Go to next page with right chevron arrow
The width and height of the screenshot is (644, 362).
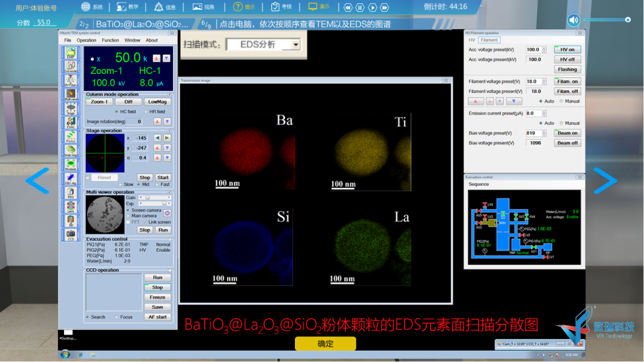point(605,181)
